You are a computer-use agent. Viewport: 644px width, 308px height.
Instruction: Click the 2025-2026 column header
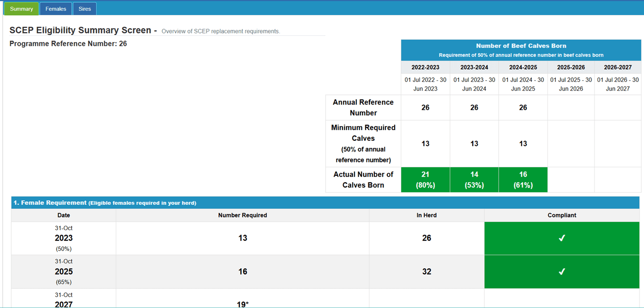coord(571,67)
